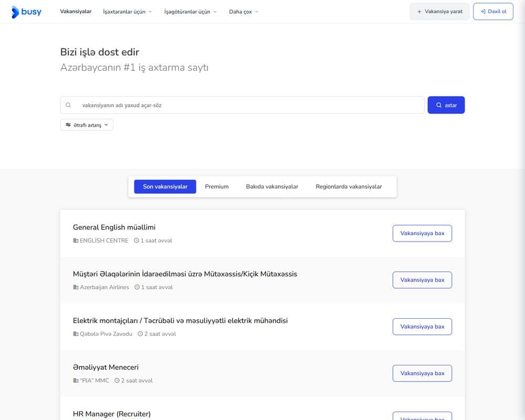
Task: Focus the vacancy keyword search field
Action: [x=243, y=105]
